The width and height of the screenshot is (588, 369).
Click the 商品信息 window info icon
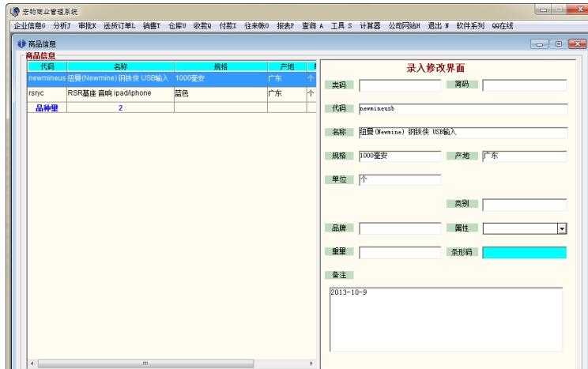(21, 44)
